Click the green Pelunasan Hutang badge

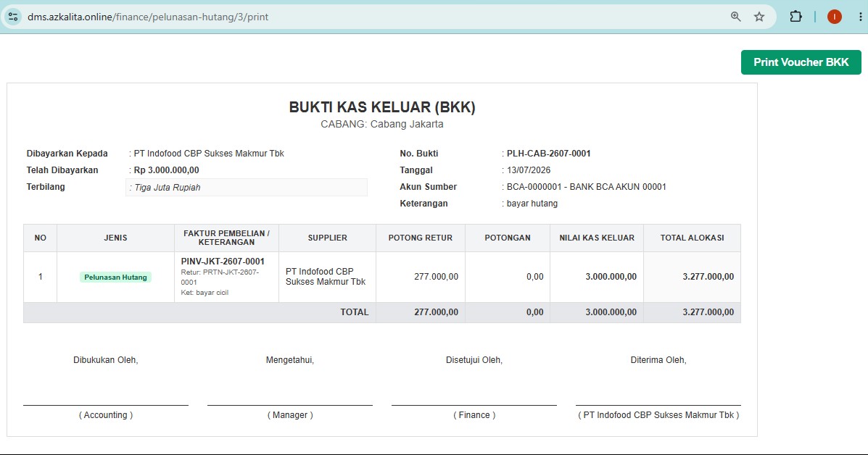(x=116, y=277)
